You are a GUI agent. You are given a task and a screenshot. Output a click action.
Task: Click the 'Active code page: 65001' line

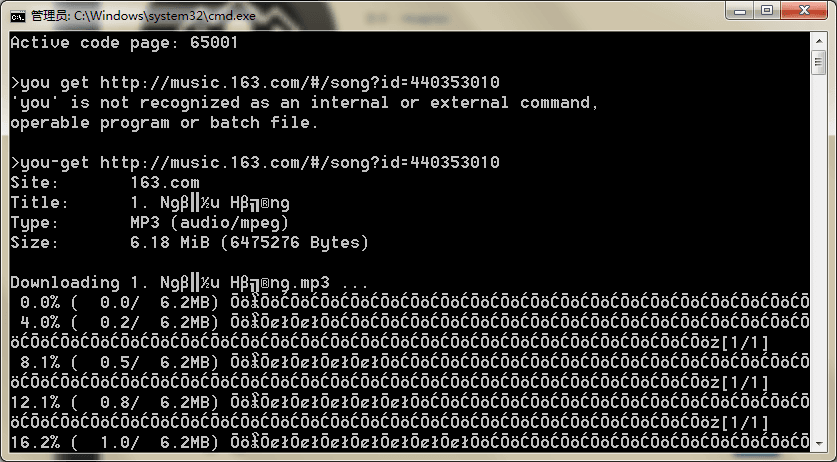tap(124, 43)
